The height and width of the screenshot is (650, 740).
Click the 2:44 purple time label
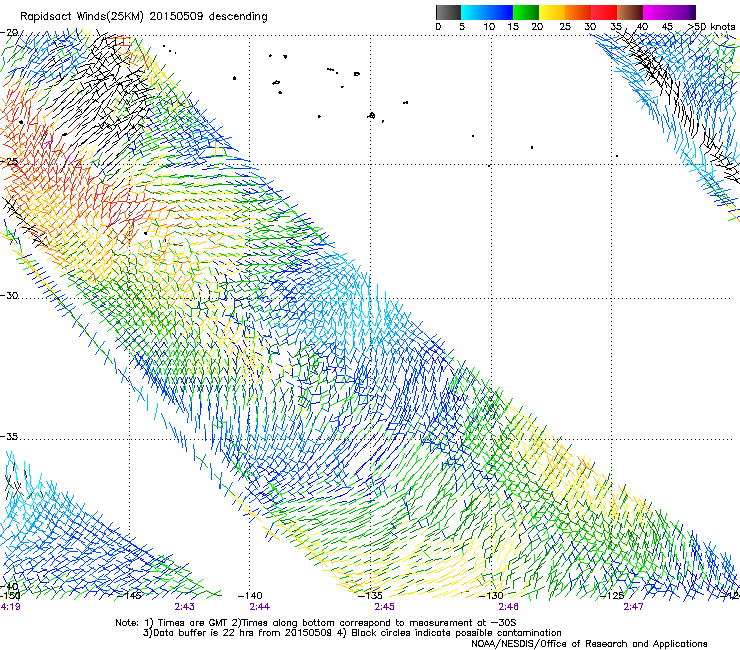coord(259,607)
